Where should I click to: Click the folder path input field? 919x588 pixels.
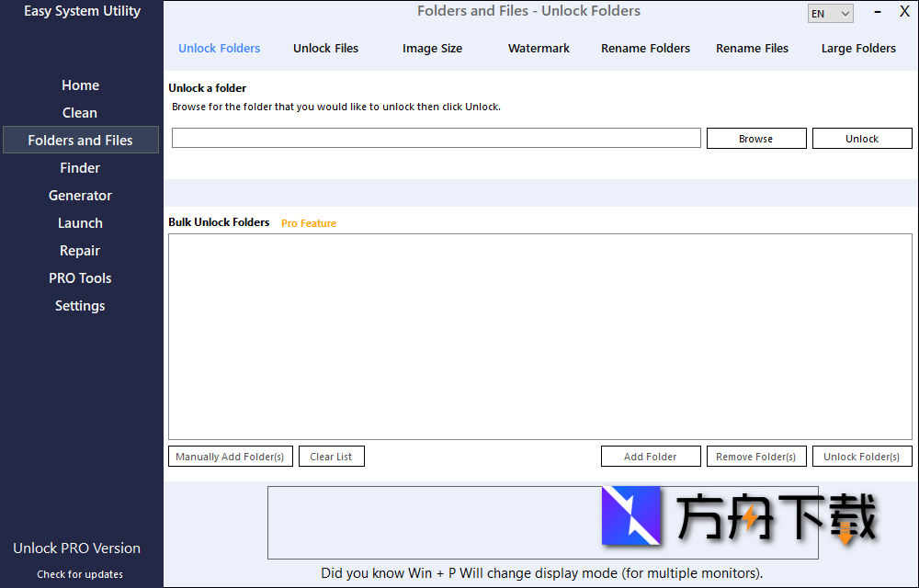(436, 138)
